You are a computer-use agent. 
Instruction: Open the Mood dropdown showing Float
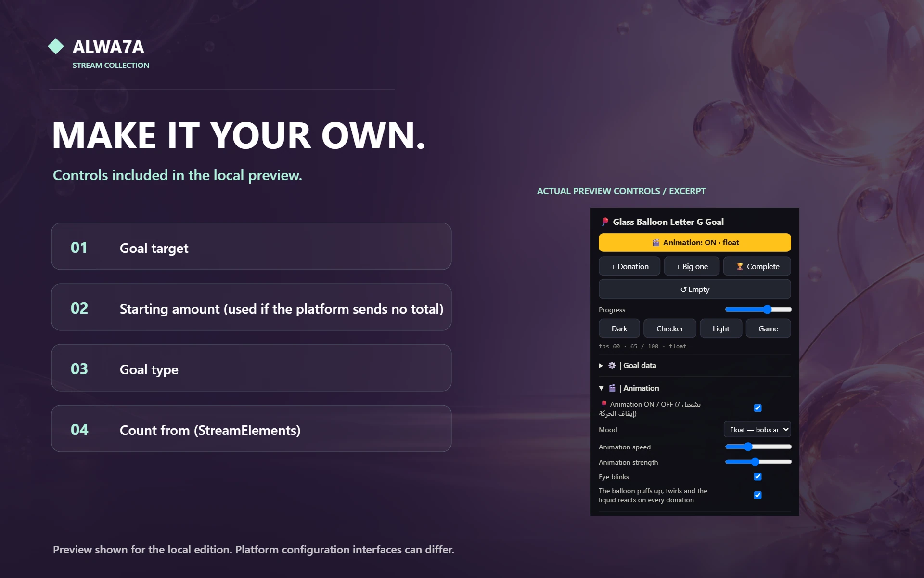[x=757, y=430]
